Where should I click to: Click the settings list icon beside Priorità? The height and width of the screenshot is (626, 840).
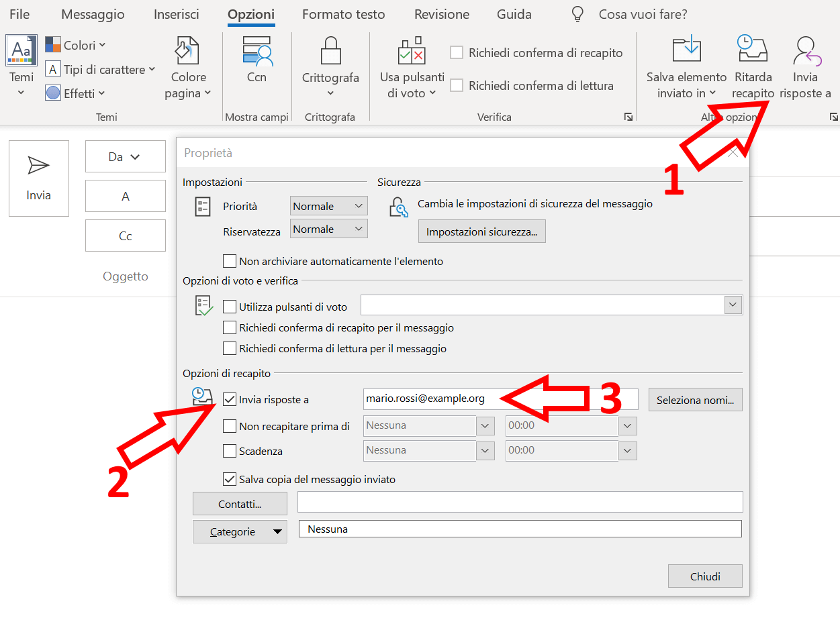point(203,207)
